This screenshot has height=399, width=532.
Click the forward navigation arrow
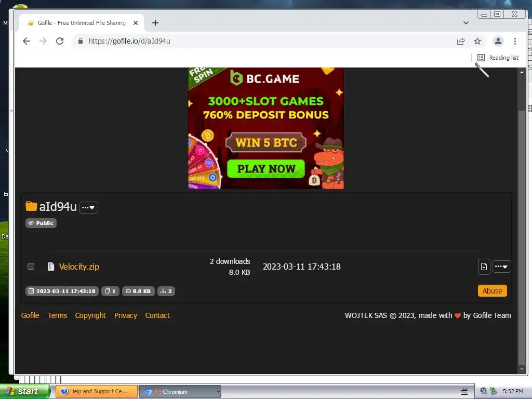coord(43,41)
